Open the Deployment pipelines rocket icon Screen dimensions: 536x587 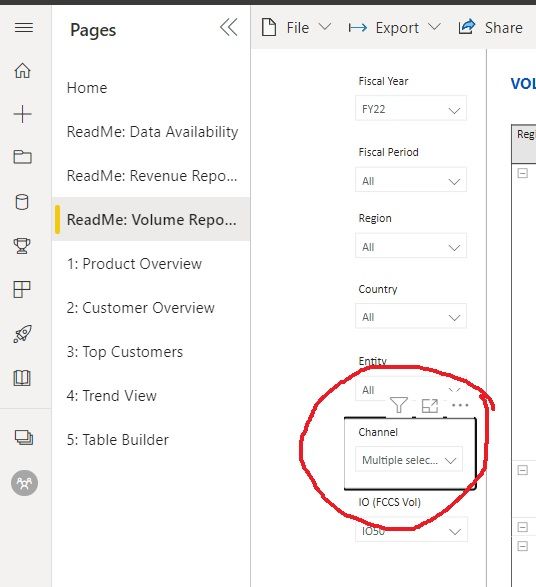[22, 334]
